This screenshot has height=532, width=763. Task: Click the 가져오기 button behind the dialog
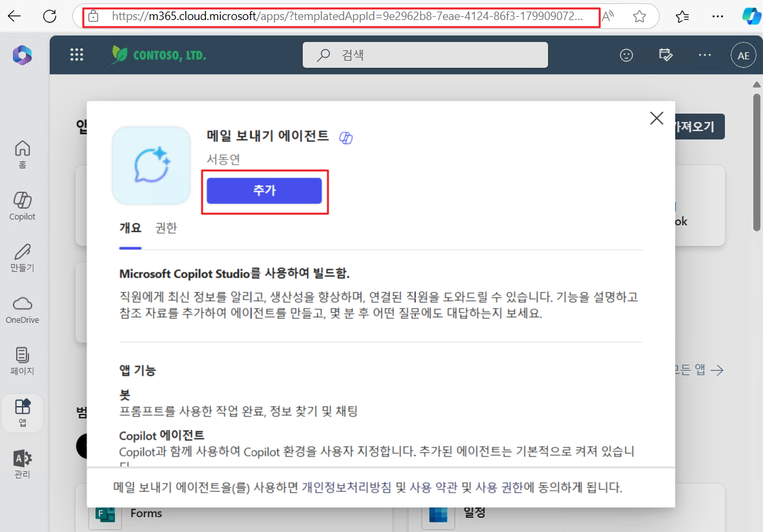[x=699, y=127]
